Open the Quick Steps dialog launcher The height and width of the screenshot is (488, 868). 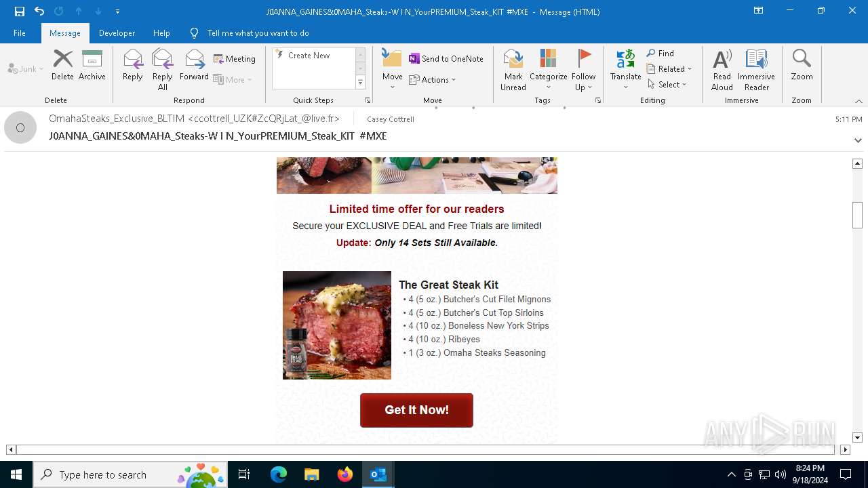tap(368, 100)
